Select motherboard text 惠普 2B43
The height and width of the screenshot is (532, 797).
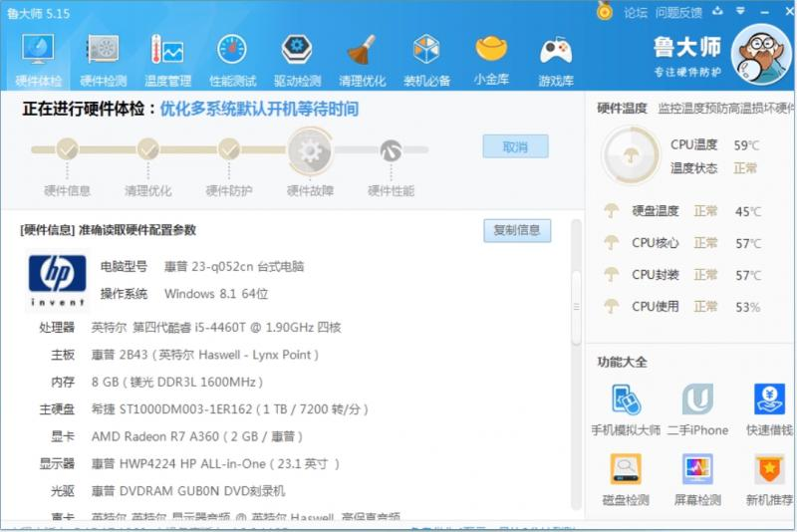tap(120, 355)
